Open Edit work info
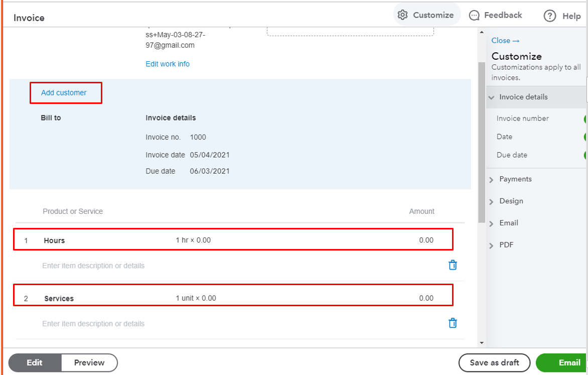 (167, 64)
